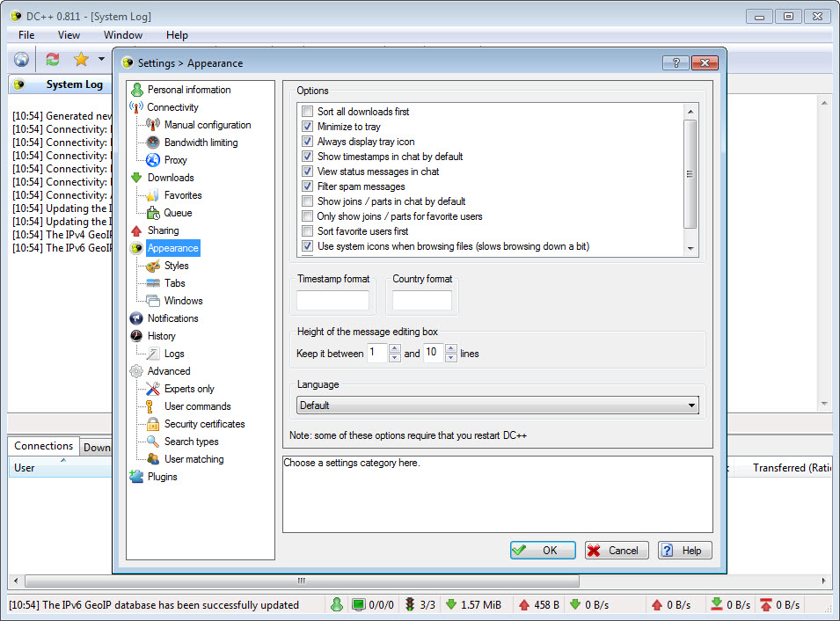
Task: Click the main window horizontal scrollbar thumb
Action: [x=303, y=581]
